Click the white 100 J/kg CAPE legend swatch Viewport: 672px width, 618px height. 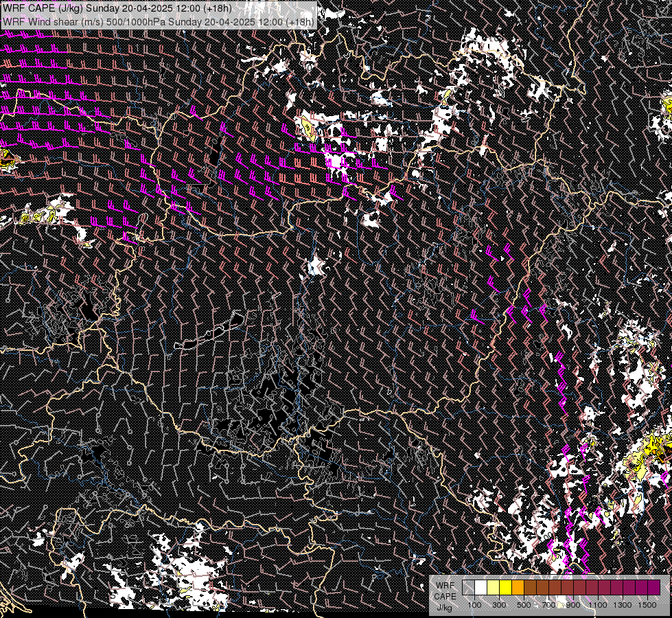click(481, 588)
